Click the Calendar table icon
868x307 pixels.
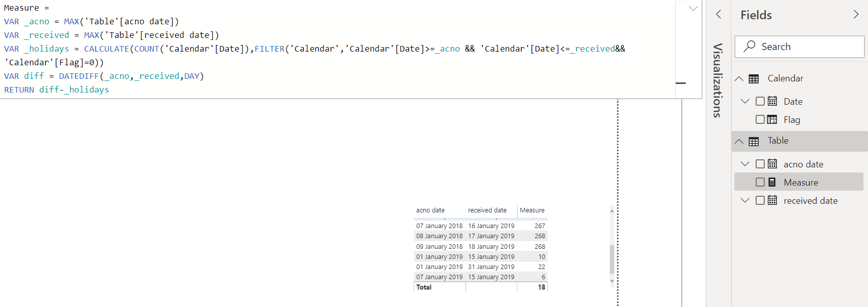point(754,79)
